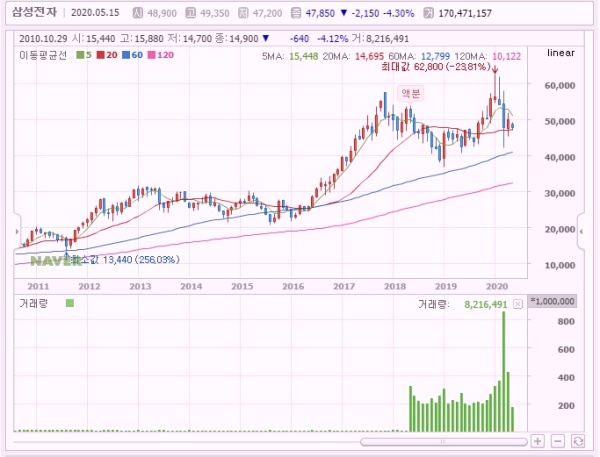Click the total volume 170,471,157
Image resolution: width=600 pixels, height=457 pixels.
(x=465, y=13)
